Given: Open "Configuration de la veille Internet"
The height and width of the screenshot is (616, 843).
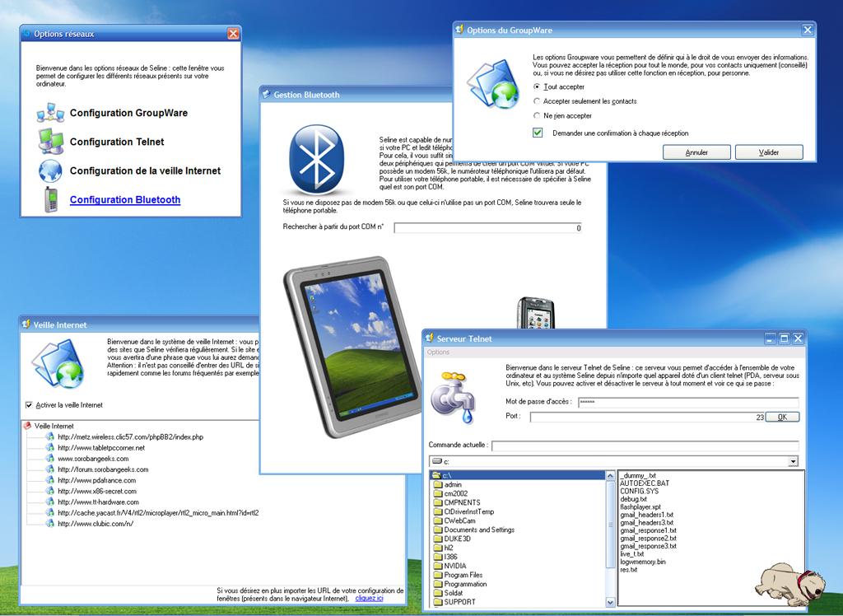Looking at the screenshot, I should click(145, 171).
